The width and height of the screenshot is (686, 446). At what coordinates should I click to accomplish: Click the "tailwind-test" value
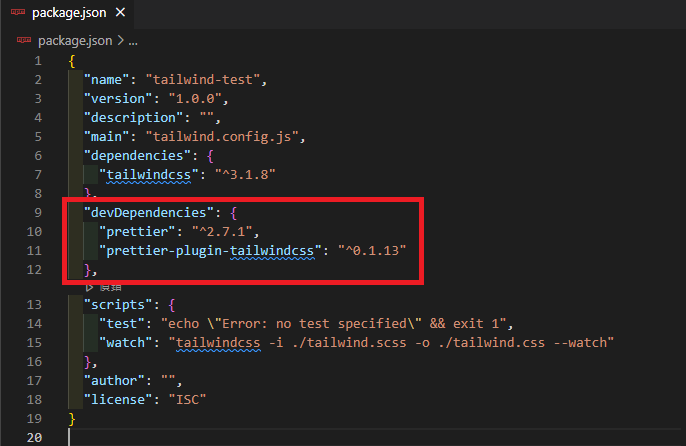203,80
